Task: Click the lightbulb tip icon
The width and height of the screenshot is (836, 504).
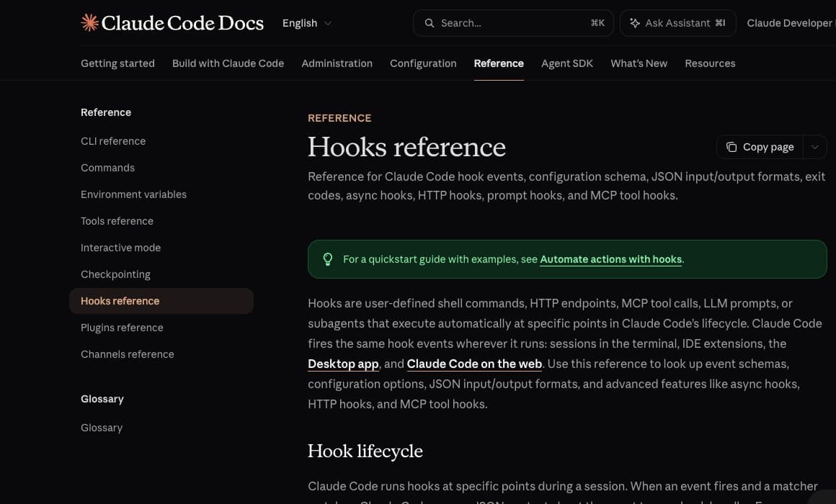Action: [328, 259]
